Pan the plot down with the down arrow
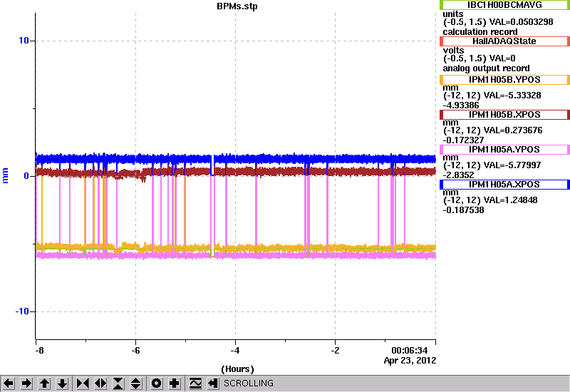The width and height of the screenshot is (570, 392). tap(62, 383)
